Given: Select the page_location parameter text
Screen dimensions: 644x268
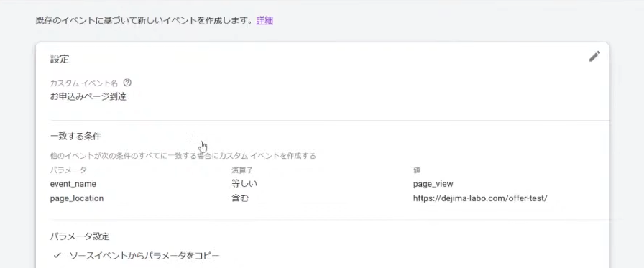Looking at the screenshot, I should pyautogui.click(x=77, y=198).
